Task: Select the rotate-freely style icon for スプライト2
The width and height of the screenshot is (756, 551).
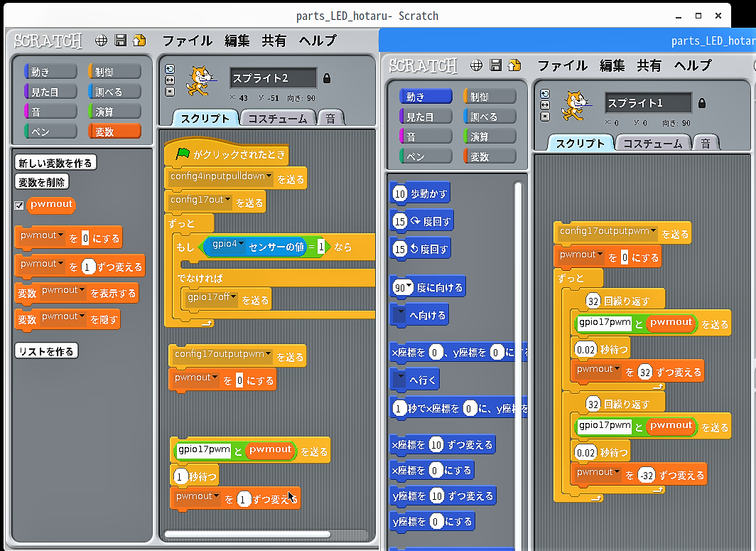Action: point(170,69)
